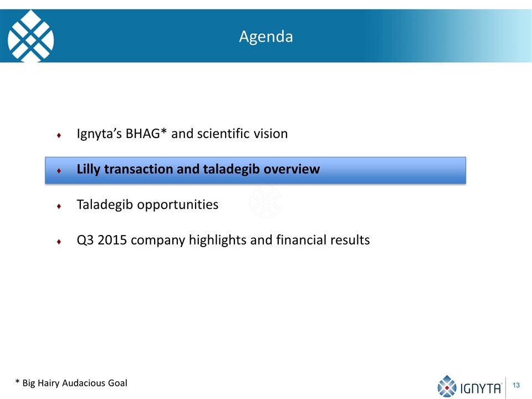Click 'Q3 2015 company highlights and financial results'
The width and height of the screenshot is (532, 399).
pos(223,240)
